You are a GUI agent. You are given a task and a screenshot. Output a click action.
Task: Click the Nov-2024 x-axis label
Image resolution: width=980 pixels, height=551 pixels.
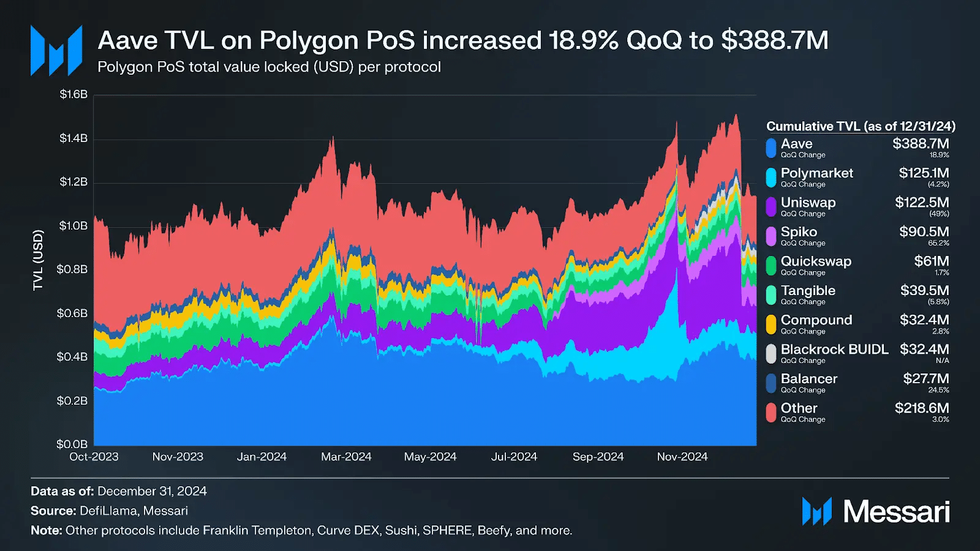click(682, 457)
